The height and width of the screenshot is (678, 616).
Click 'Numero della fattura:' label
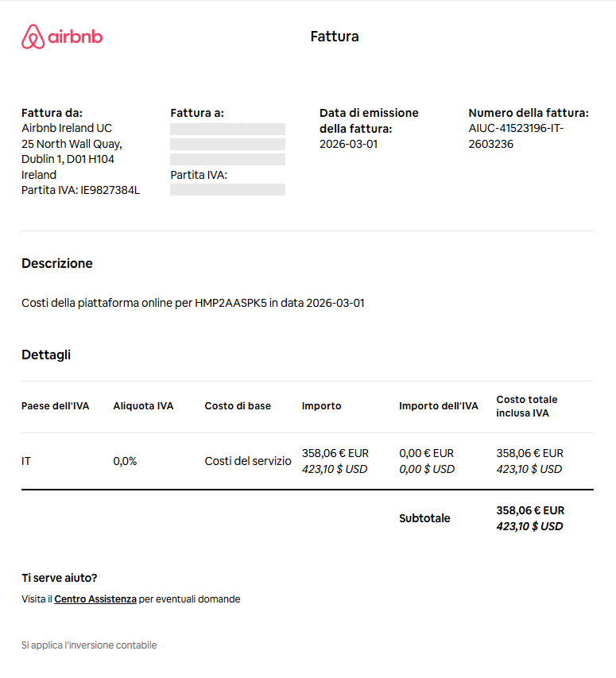pyautogui.click(x=529, y=113)
